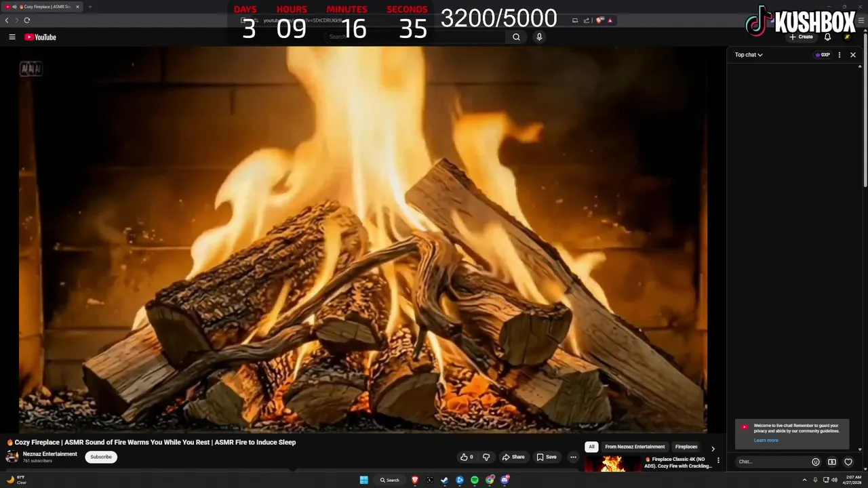The image size is (868, 488).
Task: Open options for Fireplace Classic 4K video
Action: click(x=719, y=460)
